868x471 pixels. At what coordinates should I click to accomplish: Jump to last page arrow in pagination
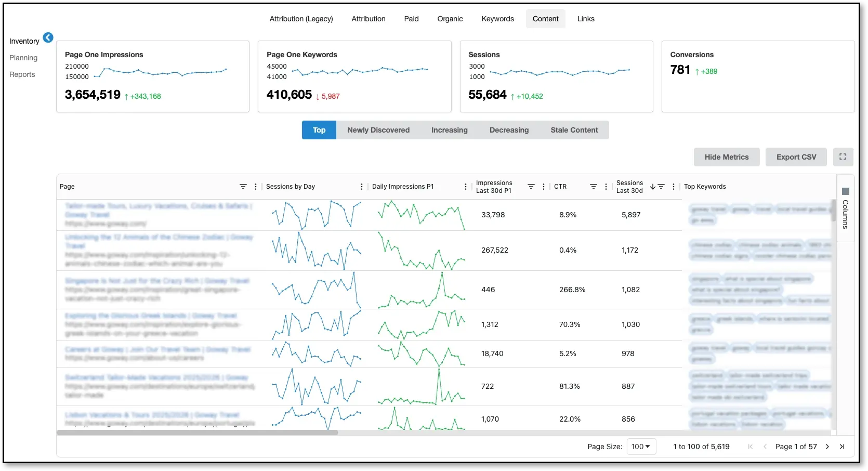point(842,447)
